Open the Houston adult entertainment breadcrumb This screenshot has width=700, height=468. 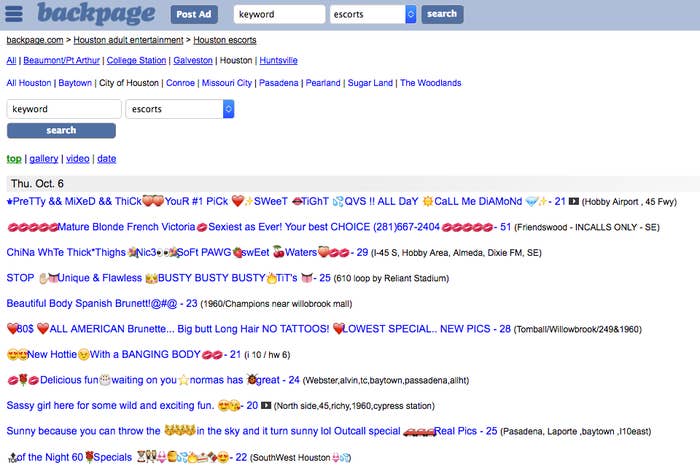[128, 40]
